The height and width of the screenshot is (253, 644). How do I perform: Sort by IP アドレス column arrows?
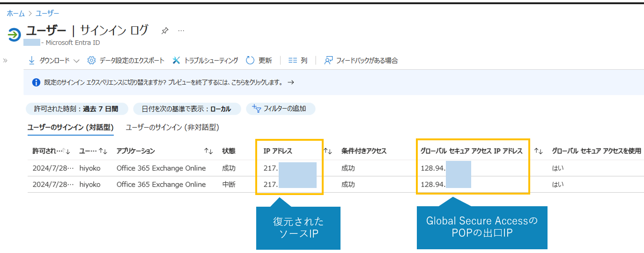coord(328,151)
